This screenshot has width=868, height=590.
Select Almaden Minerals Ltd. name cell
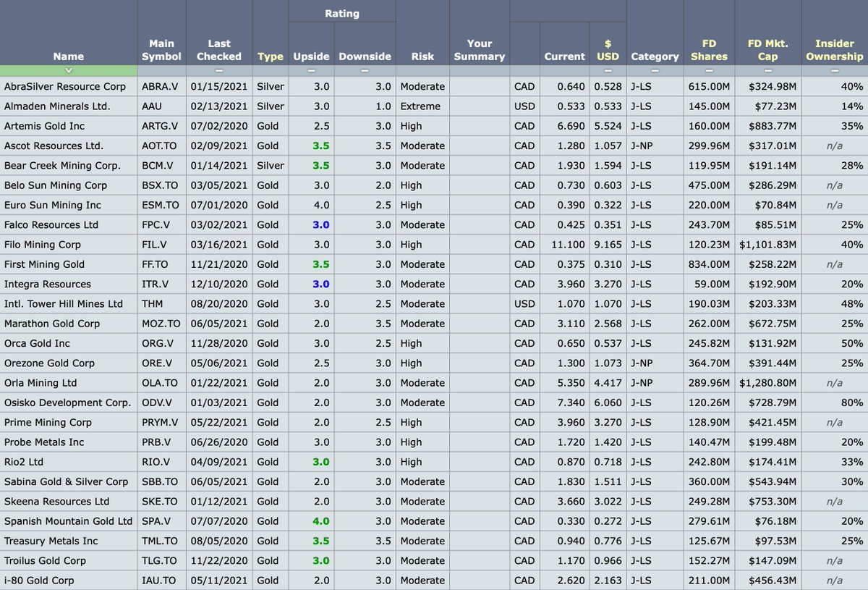[57, 106]
